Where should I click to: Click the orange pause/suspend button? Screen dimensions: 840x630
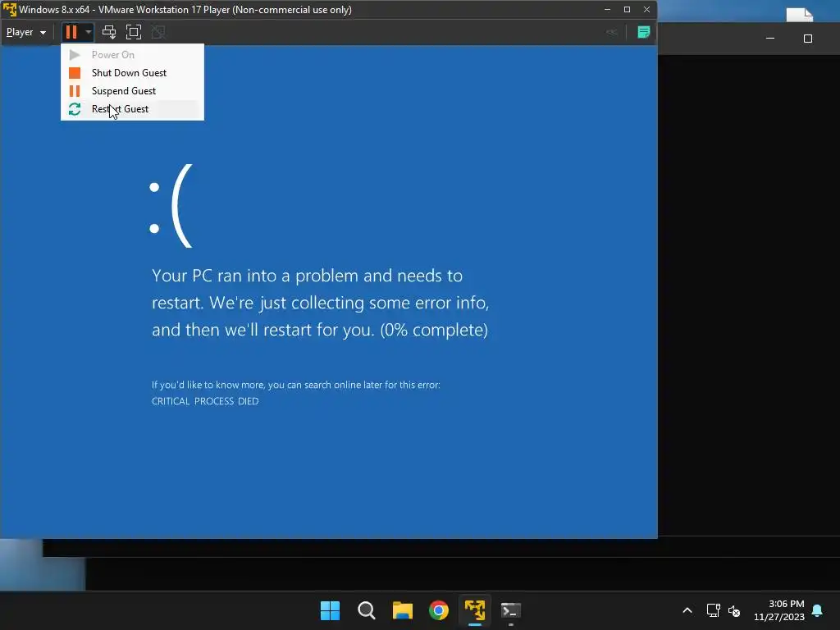71,32
